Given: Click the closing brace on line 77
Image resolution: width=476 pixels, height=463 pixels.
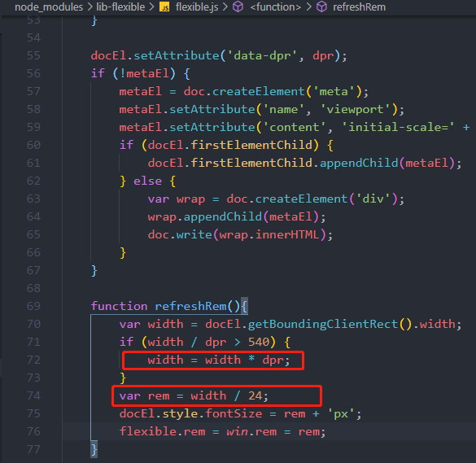Looking at the screenshot, I should click(x=94, y=449).
